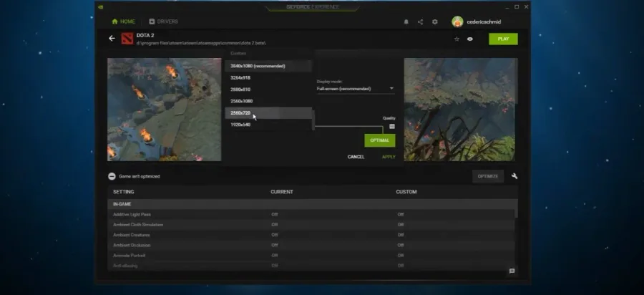Mark DOTA 2 as favorite with star

tap(457, 39)
